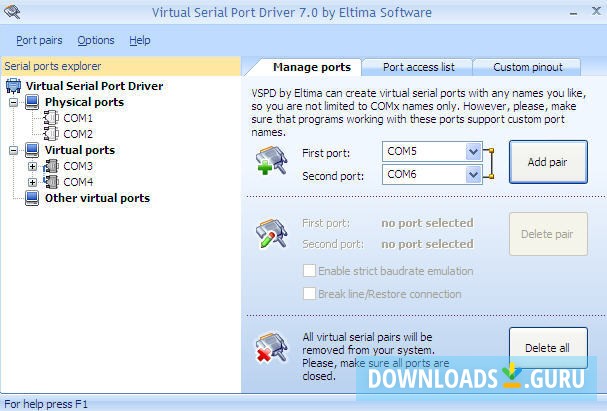The height and width of the screenshot is (411, 607).
Task: Click the Physical ports computer icon
Action: pyautogui.click(x=32, y=102)
